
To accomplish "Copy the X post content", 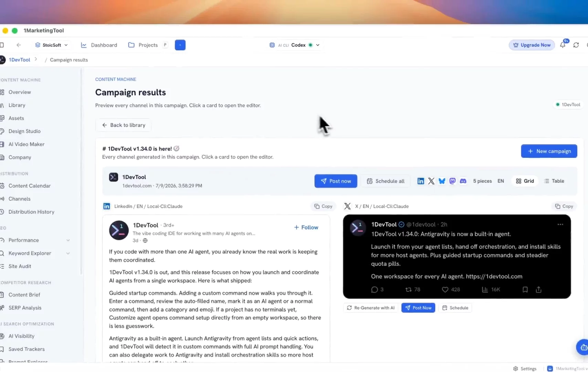I will [x=564, y=206].
